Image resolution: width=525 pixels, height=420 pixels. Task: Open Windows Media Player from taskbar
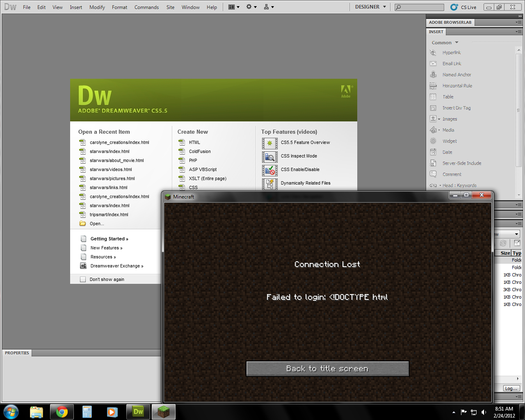point(113,412)
